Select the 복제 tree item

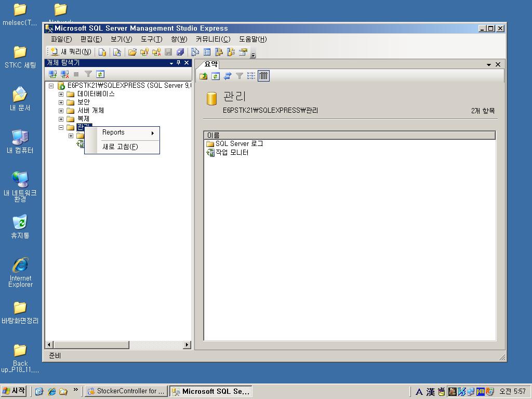[84, 119]
